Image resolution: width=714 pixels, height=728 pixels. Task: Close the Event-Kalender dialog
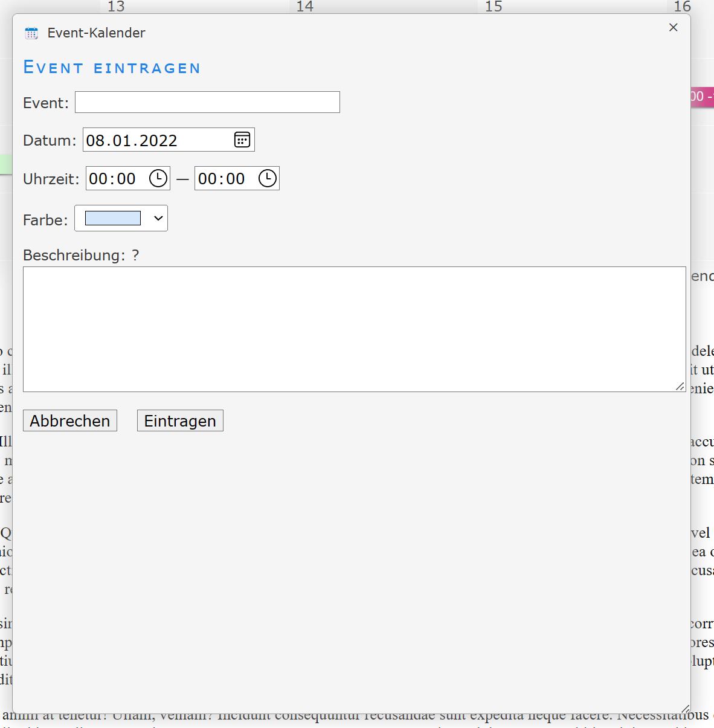(x=674, y=28)
